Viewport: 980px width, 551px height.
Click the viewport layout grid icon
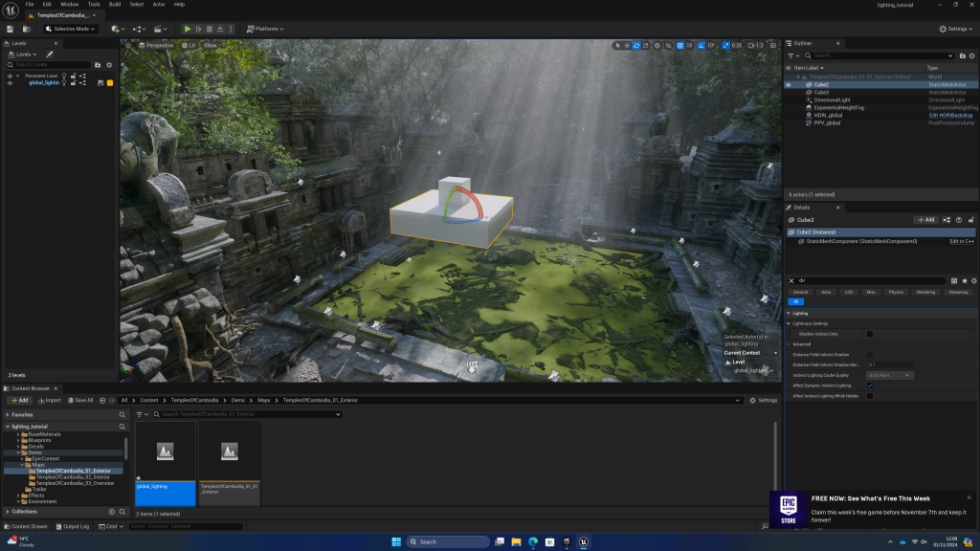(773, 46)
